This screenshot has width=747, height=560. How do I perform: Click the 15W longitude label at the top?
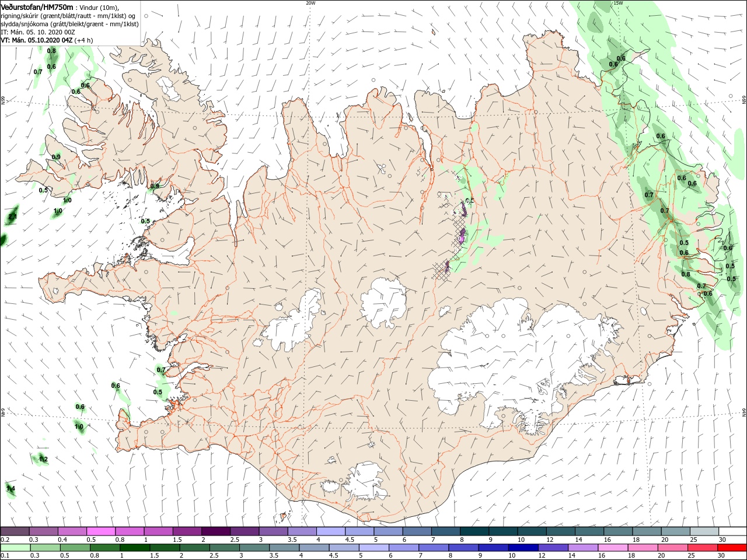click(x=618, y=3)
